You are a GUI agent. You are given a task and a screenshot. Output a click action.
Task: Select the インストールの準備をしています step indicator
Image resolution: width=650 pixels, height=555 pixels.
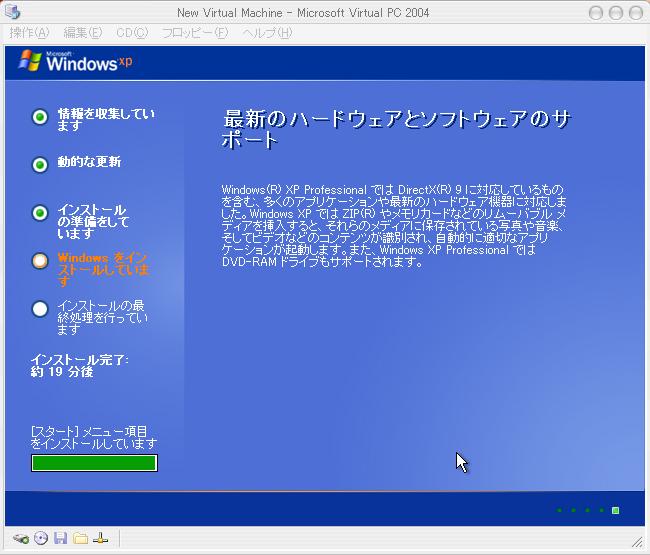pyautogui.click(x=40, y=213)
